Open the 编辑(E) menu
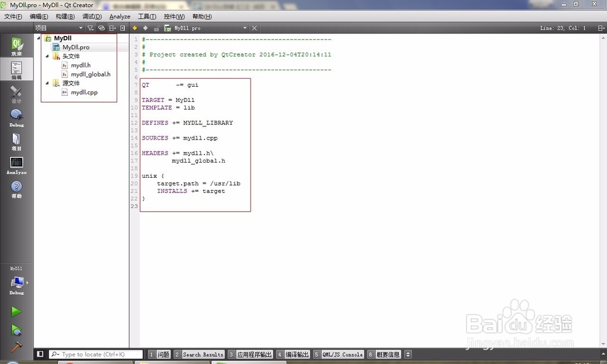Viewport: 607px width, 364px height. 39,16
